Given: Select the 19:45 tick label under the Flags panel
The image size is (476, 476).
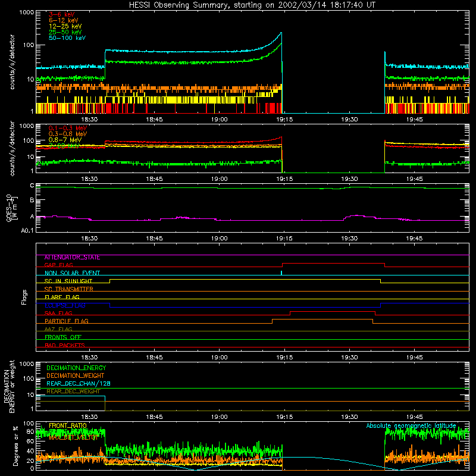Looking at the screenshot, I should pos(414,358).
